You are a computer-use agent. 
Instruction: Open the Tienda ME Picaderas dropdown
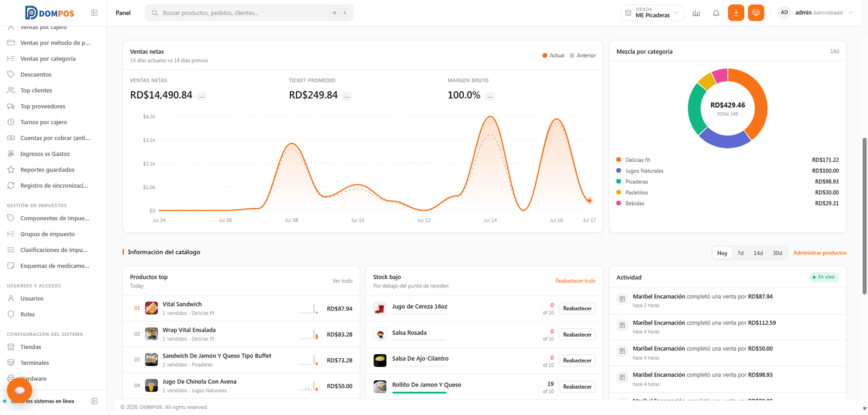(x=652, y=12)
